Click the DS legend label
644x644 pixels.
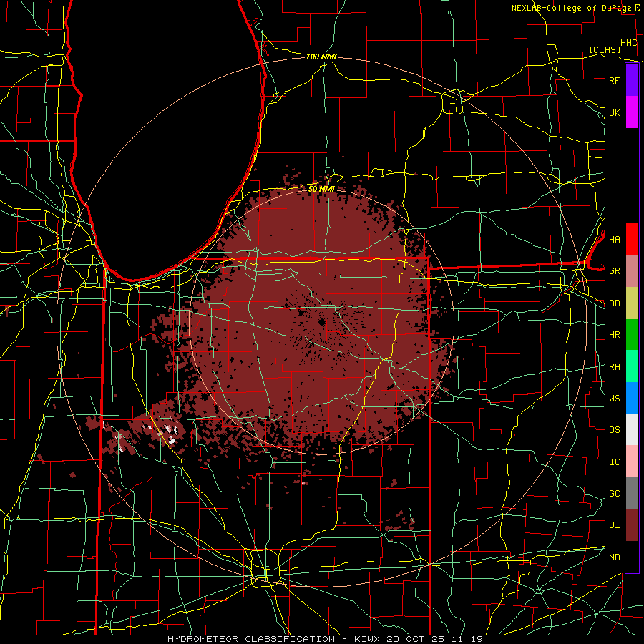coord(614,430)
